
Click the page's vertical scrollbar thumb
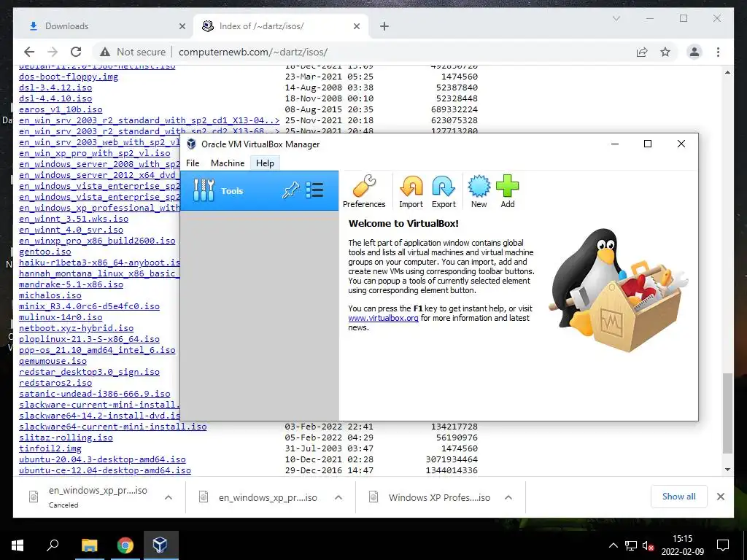(x=727, y=413)
